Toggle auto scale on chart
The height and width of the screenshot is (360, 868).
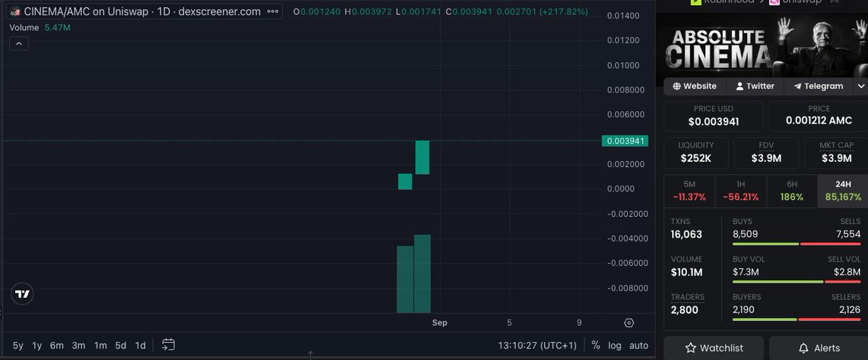point(639,345)
